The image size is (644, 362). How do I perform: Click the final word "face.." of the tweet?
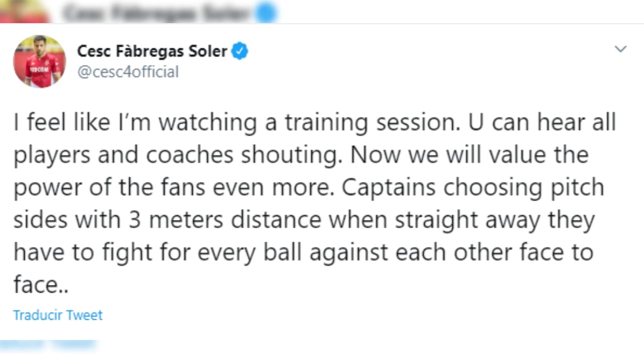(x=40, y=285)
